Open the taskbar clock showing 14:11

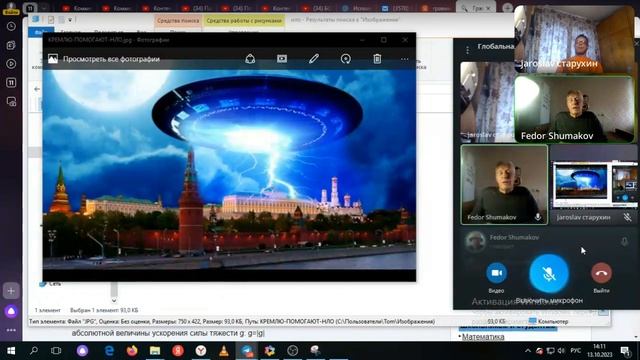[x=600, y=351]
